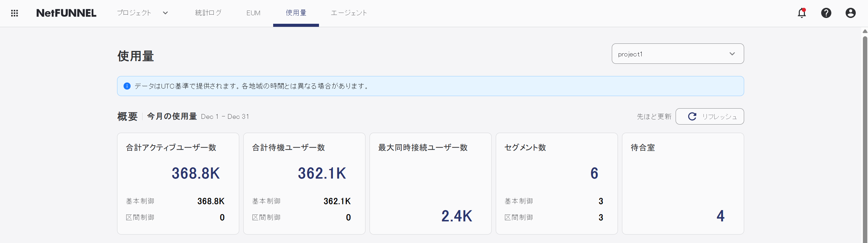Viewport: 868px width, 243px height.
Task: Go to the エージェント tab
Action: (349, 13)
